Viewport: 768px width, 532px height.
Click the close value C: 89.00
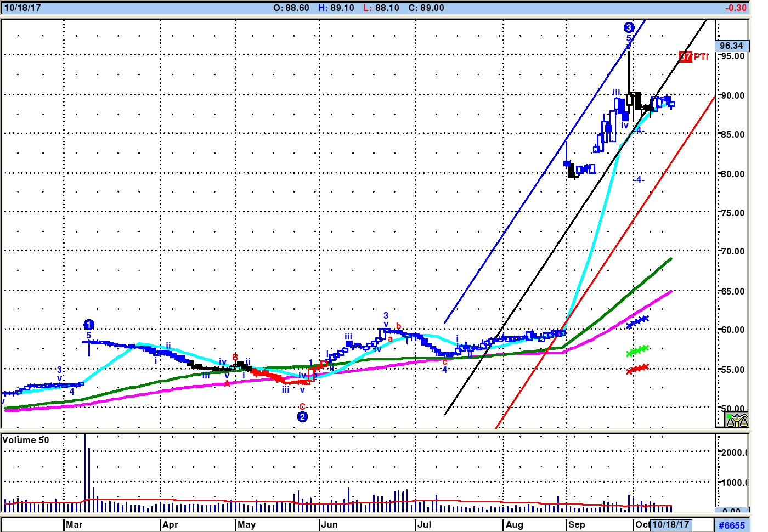(x=426, y=8)
